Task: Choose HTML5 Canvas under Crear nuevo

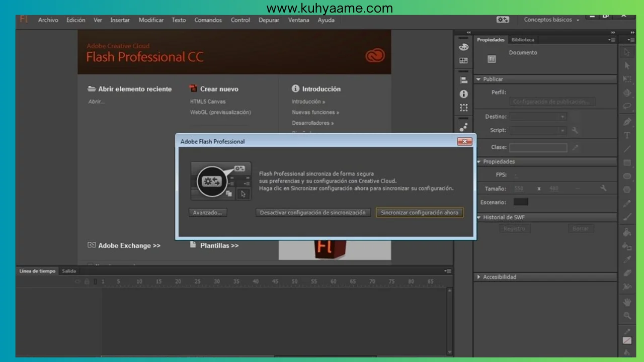Action: [208, 102]
